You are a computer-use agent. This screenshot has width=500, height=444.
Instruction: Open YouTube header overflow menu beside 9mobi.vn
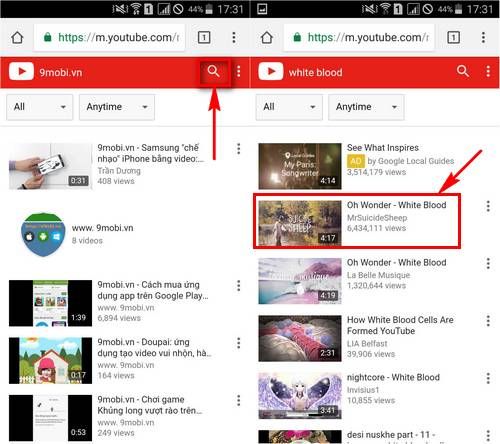239,71
